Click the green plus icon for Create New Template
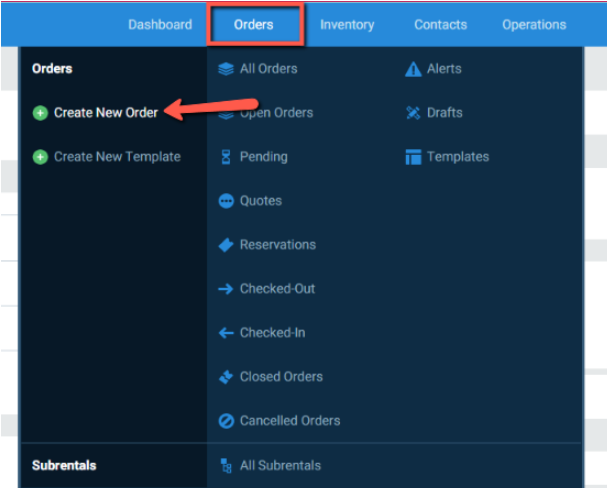This screenshot has width=607, height=488. click(40, 157)
